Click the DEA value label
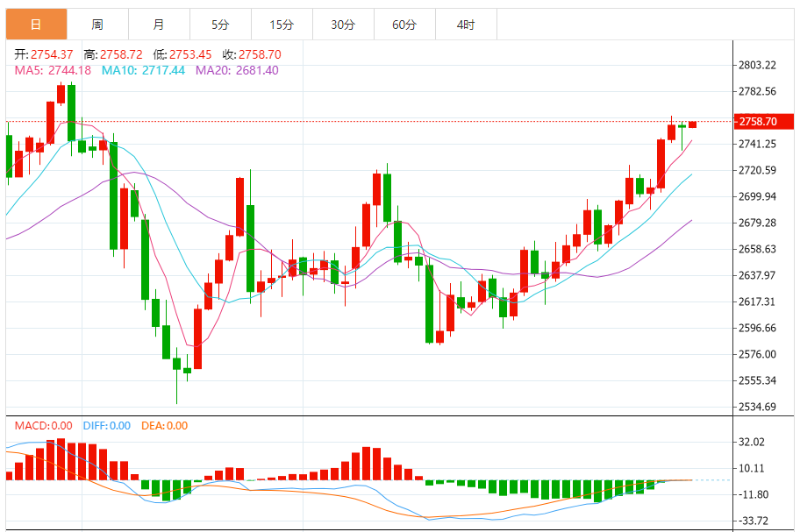 coord(164,425)
